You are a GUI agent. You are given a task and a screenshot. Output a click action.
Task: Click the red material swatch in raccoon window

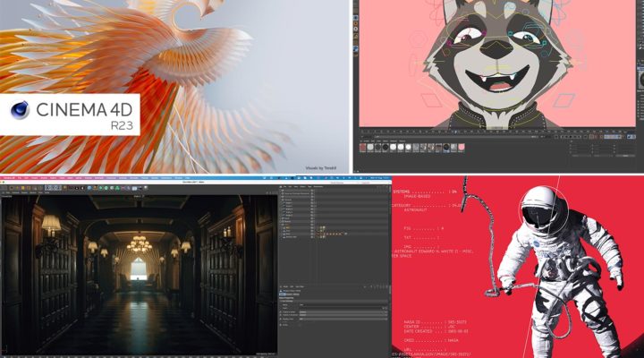362,147
